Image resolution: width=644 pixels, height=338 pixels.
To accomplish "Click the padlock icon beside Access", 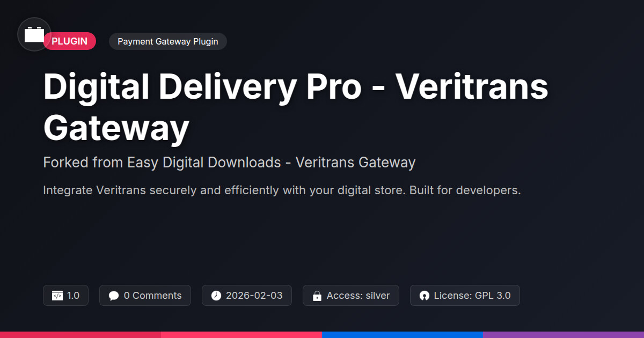I will (317, 296).
